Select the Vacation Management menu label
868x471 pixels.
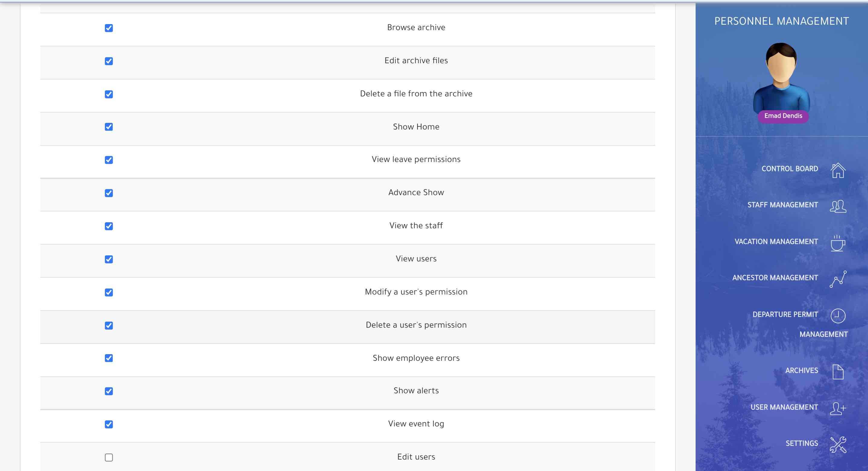pyautogui.click(x=776, y=242)
